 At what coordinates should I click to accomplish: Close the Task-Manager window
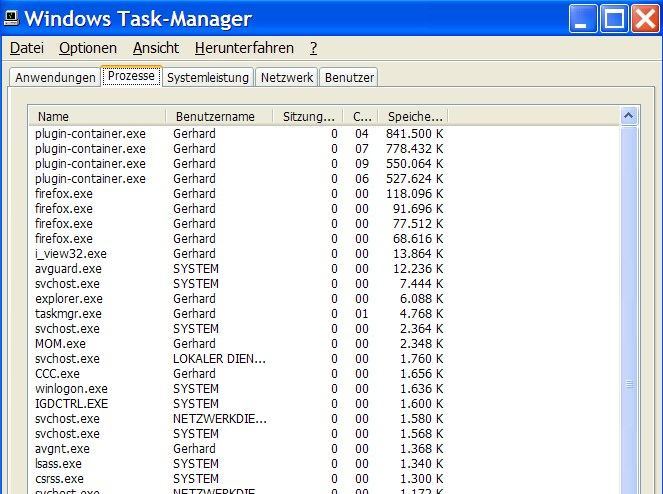pyautogui.click(x=645, y=18)
